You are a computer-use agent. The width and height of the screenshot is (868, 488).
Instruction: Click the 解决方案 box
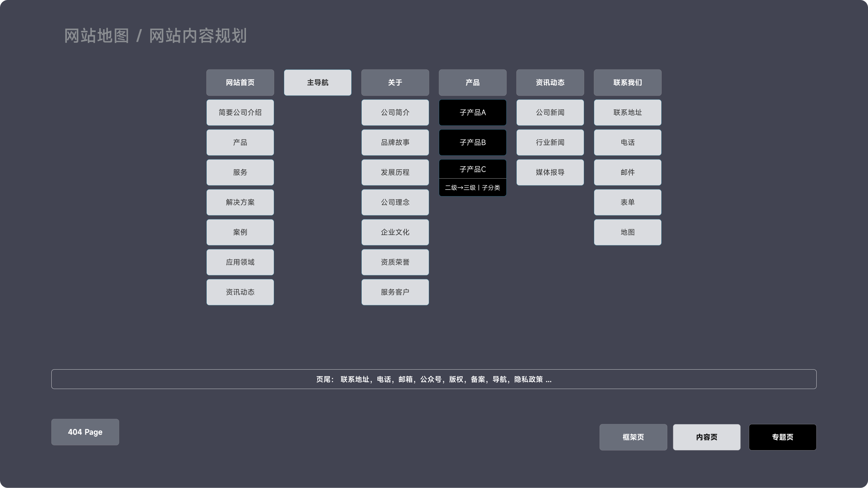tap(240, 202)
